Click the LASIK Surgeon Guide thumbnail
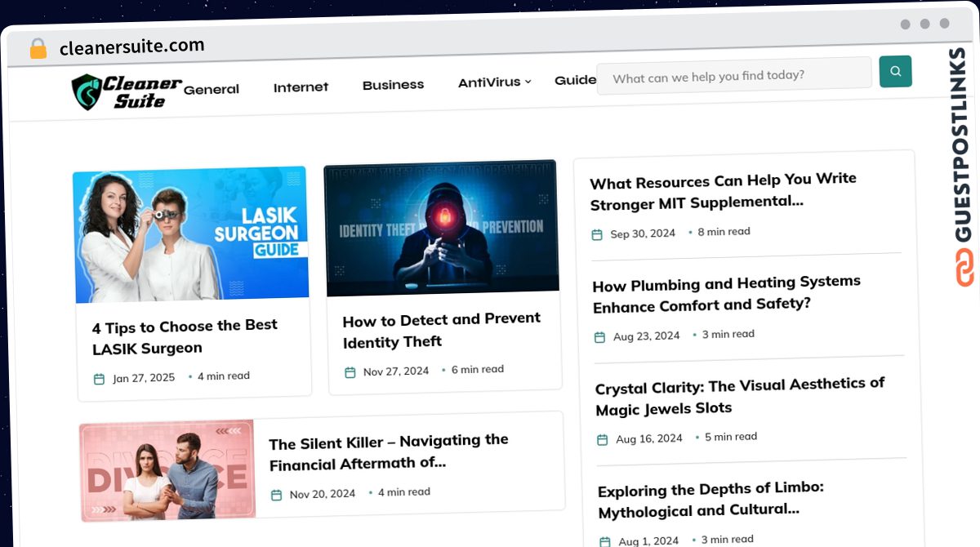980x547 pixels. [191, 235]
